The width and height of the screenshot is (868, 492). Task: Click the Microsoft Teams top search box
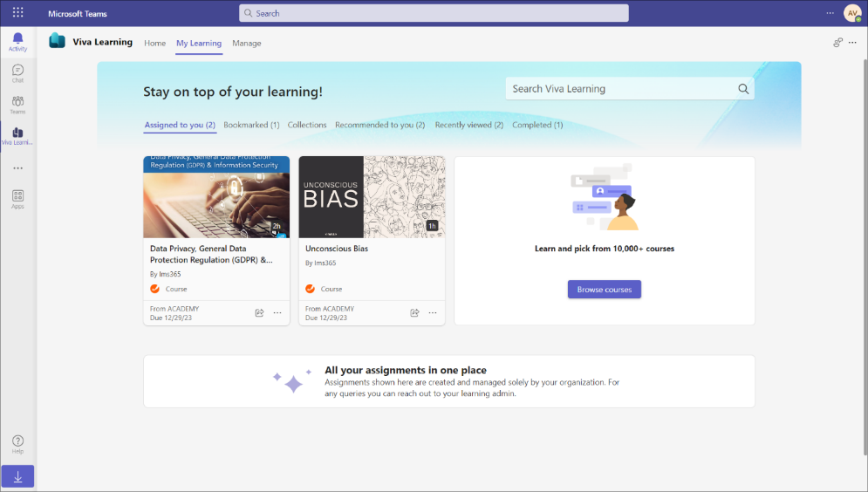coord(434,13)
